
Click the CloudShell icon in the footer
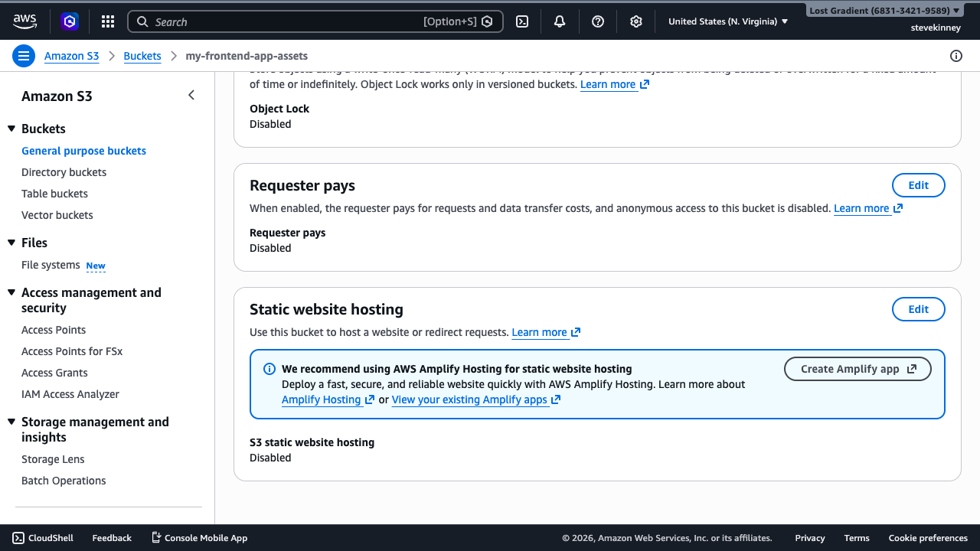coord(18,538)
